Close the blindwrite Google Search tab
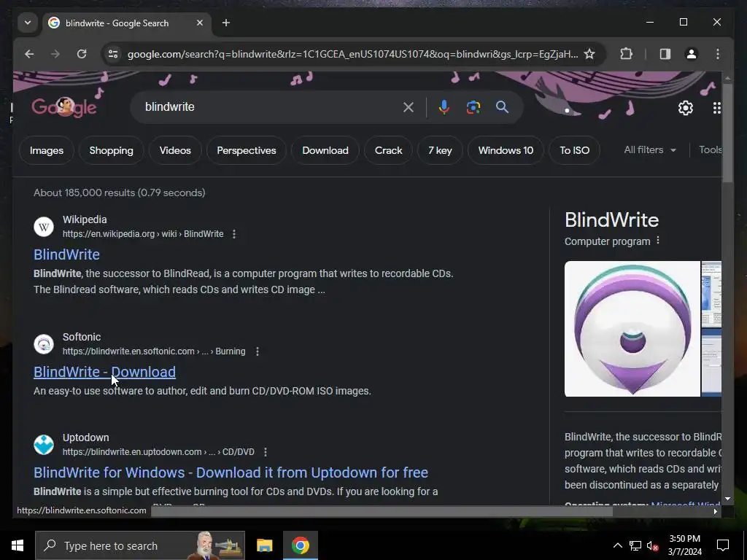This screenshot has width=747, height=560. (200, 23)
